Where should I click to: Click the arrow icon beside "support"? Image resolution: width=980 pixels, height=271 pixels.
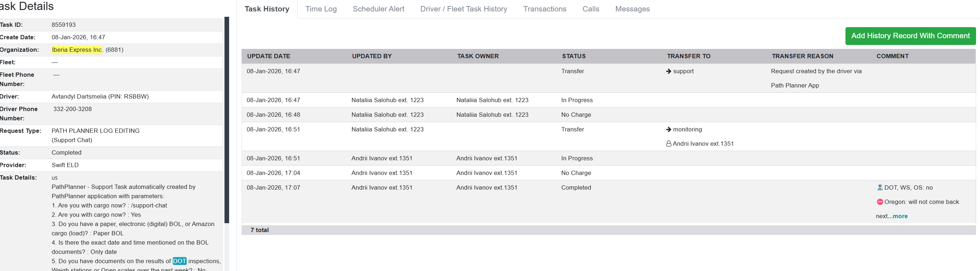(x=668, y=71)
